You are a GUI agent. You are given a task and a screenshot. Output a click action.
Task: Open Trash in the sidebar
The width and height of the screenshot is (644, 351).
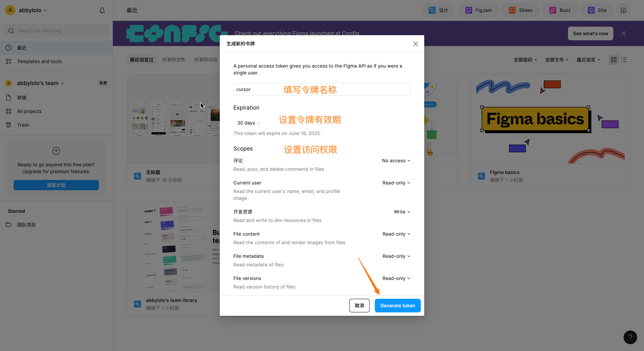click(x=56, y=125)
